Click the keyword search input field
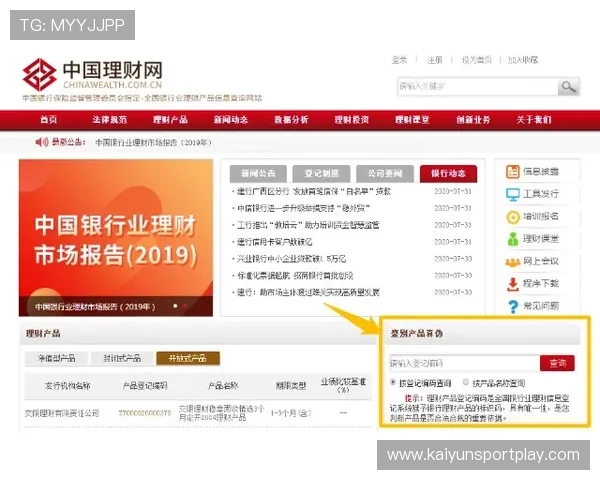The height and width of the screenshot is (480, 600). pyautogui.click(x=477, y=87)
